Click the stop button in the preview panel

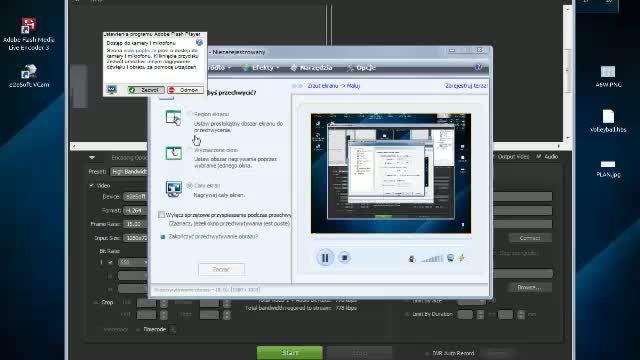click(344, 258)
